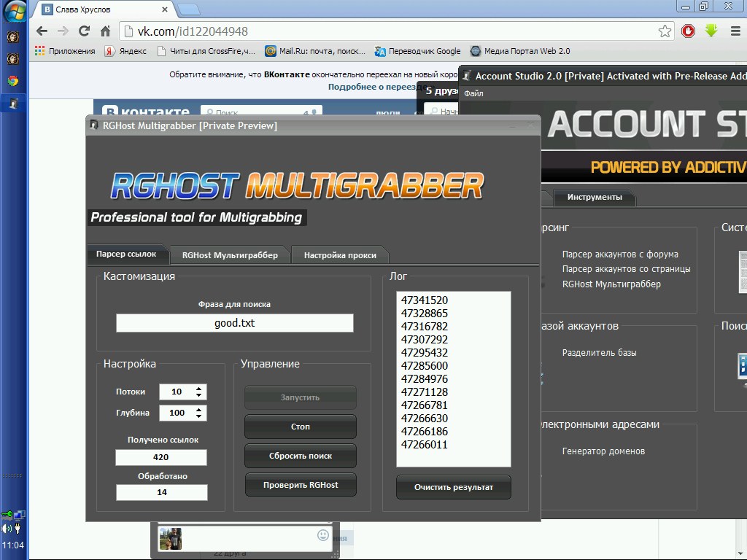The height and width of the screenshot is (560, 747).
Task: Select log entry 47266781
Action: pos(425,405)
